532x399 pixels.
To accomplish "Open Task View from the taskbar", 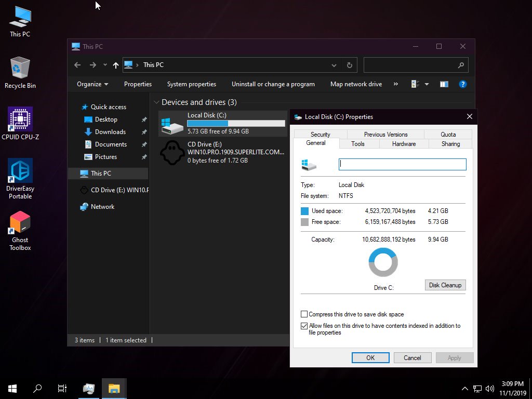I will click(62, 388).
